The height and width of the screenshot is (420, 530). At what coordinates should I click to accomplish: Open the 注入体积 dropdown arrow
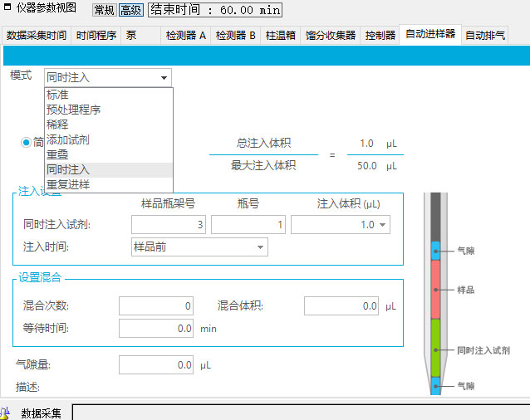383,225
